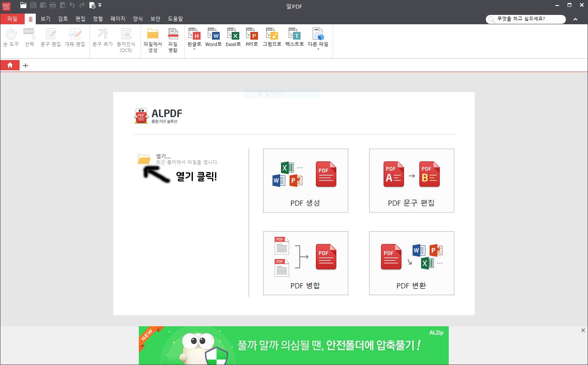Switch to the 도움말 ribbon tab

pyautogui.click(x=175, y=19)
